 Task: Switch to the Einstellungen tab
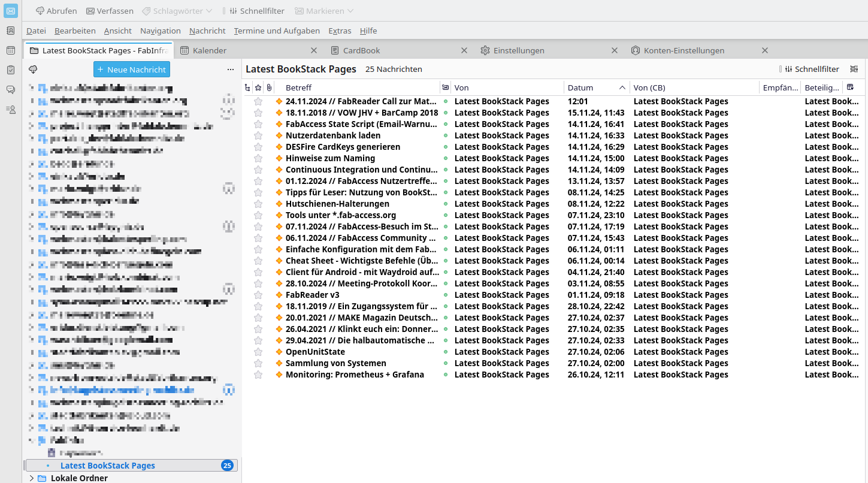pos(549,50)
